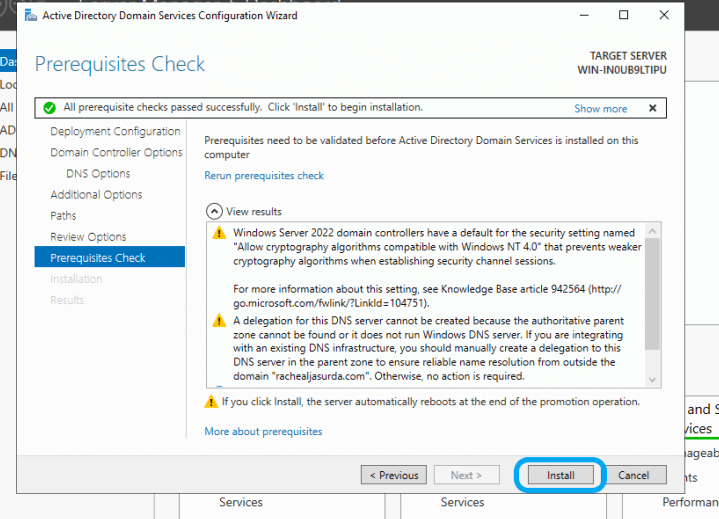Click the results scrollbar up arrow

tap(652, 231)
